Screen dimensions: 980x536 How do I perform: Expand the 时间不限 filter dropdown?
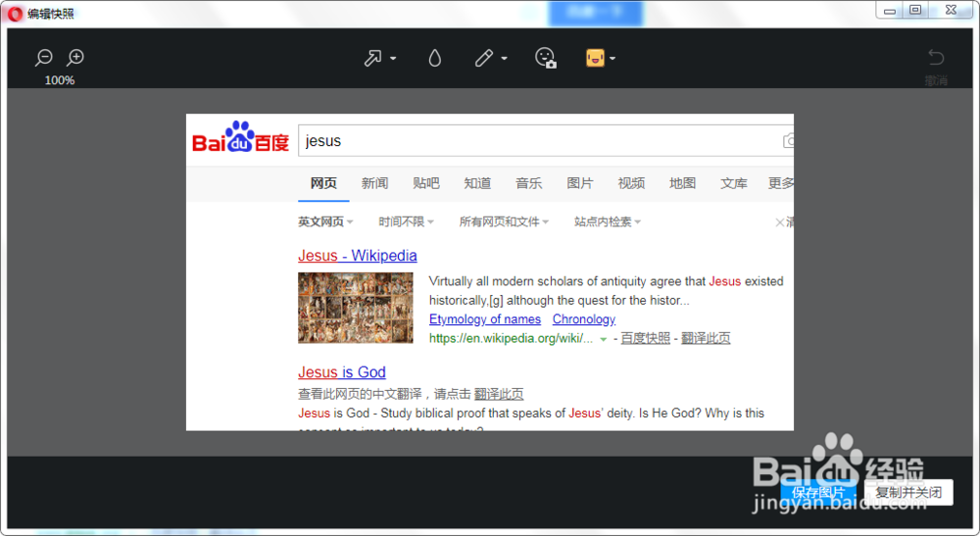coord(407,221)
